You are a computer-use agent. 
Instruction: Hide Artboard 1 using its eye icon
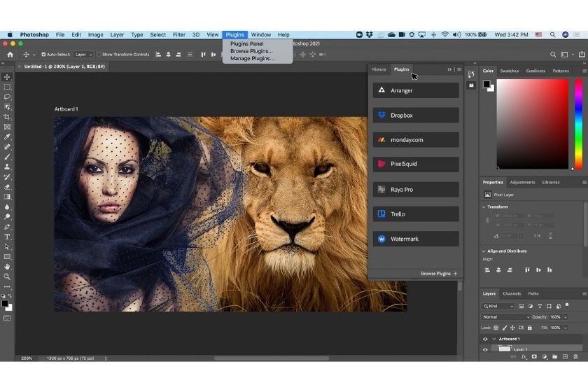(x=485, y=339)
